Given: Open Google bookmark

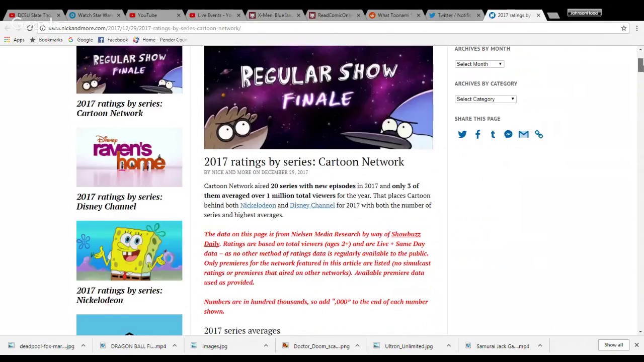Looking at the screenshot, I should [80, 40].
